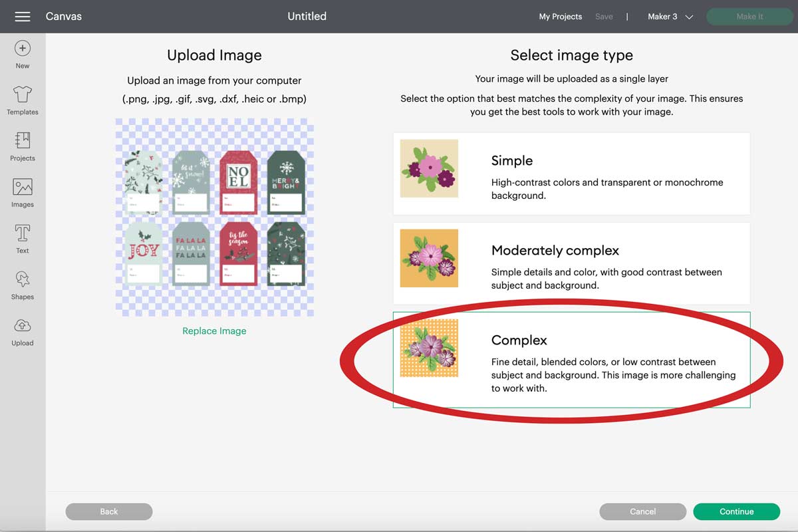Click the uploaded gift tags preview image
Image resolution: width=798 pixels, height=532 pixels.
point(214,217)
